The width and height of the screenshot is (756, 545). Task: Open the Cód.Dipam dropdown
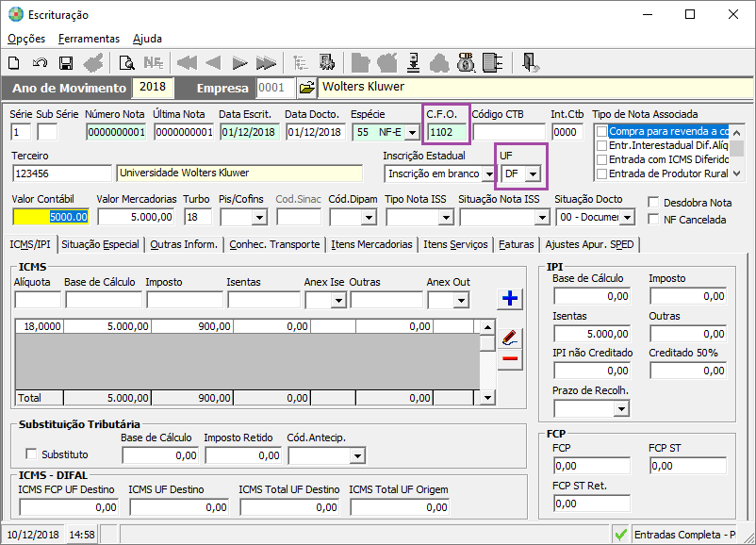tap(369, 218)
